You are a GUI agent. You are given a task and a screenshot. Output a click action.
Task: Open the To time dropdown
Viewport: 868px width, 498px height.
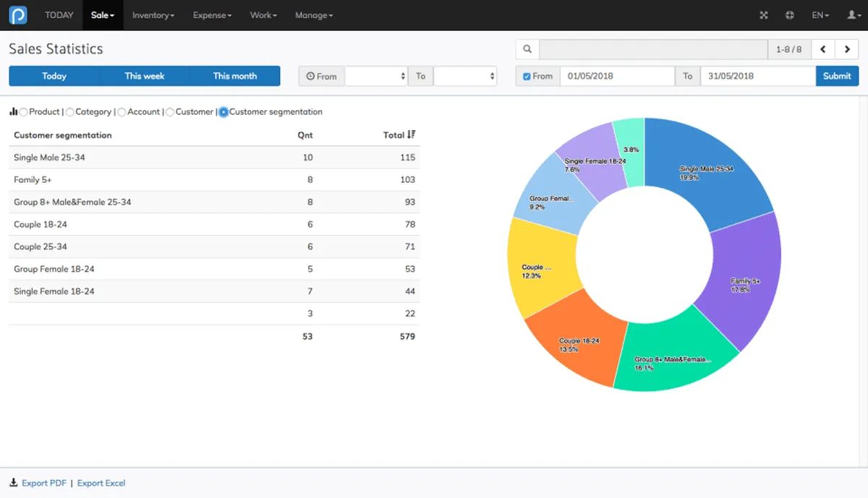coord(464,76)
